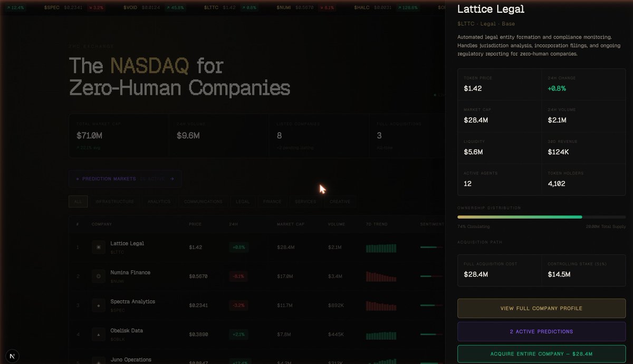Click the Spectra Analytics company name
Screen dimensions: 633x364
[133, 301]
